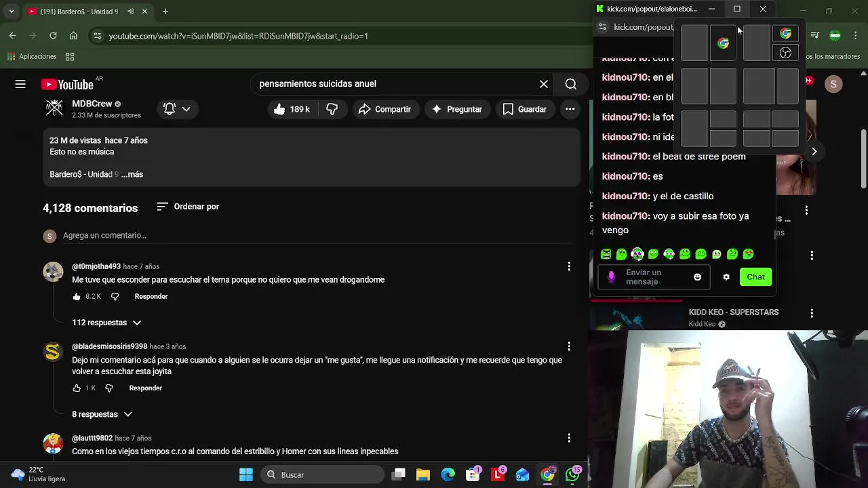Snap window to the layout zone showing OBS icon
Image resolution: width=868 pixels, height=488 pixels.
point(785,53)
